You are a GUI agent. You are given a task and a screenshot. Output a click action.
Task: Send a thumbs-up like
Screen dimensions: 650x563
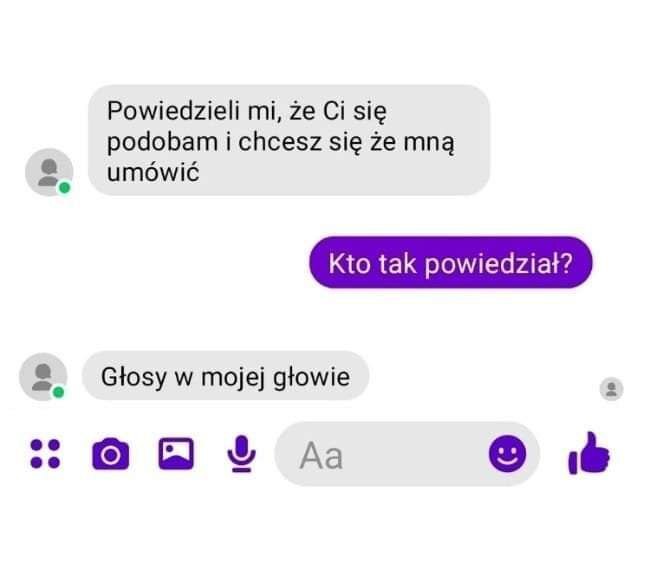[x=589, y=453]
